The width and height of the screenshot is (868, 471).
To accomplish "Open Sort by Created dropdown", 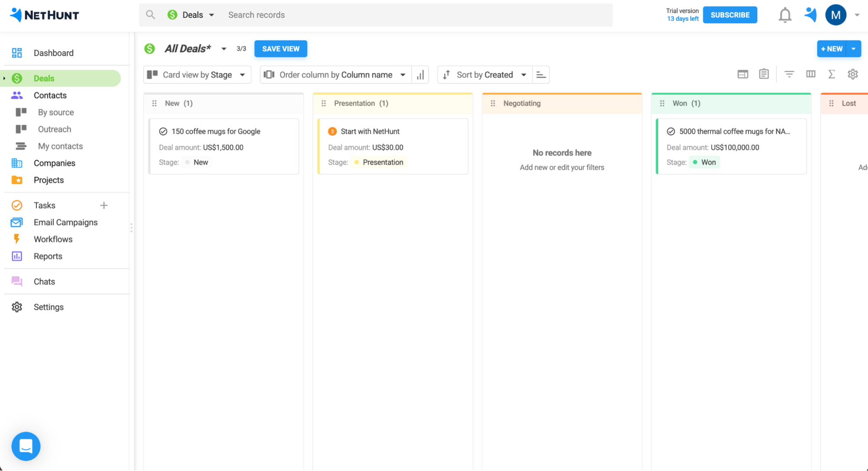I will (485, 75).
